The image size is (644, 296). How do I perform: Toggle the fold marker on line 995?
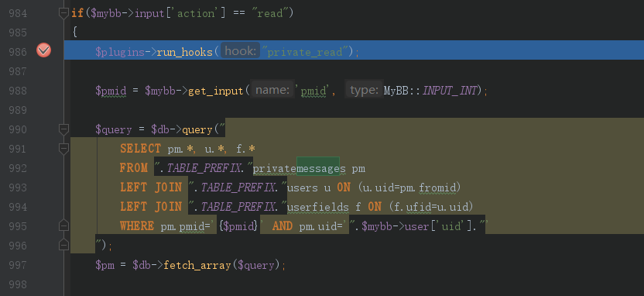(x=63, y=225)
